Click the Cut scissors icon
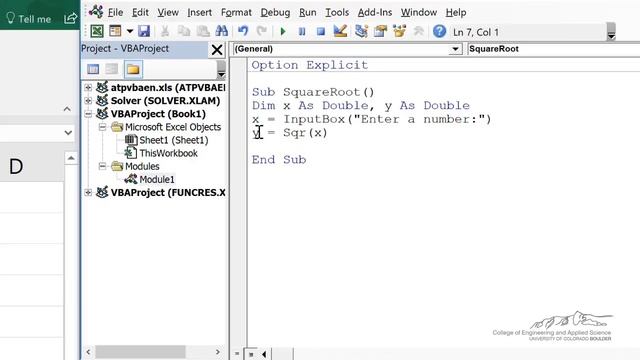Screen dimensions: 640x360 click(165, 31)
